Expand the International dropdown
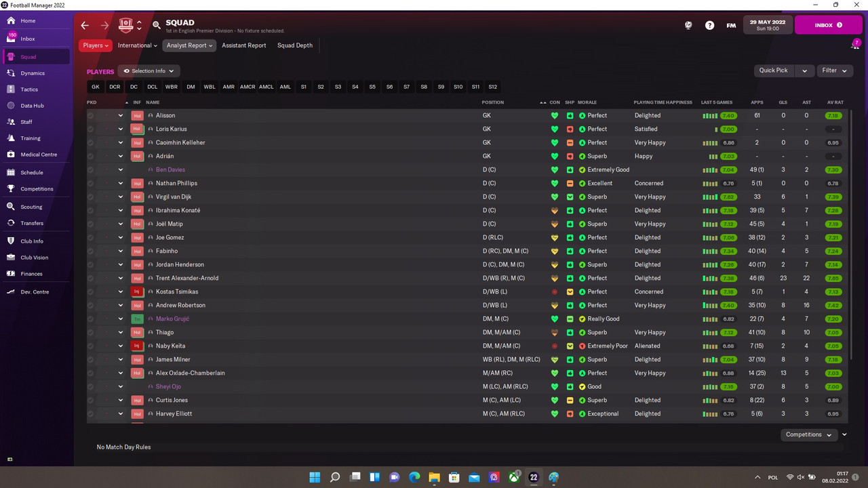 [x=138, y=45]
